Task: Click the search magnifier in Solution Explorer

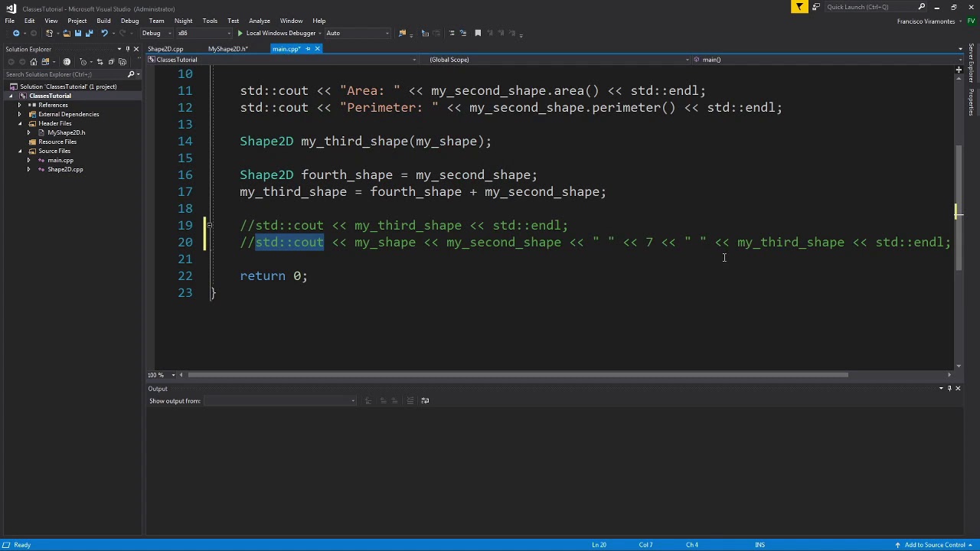Action: point(131,74)
